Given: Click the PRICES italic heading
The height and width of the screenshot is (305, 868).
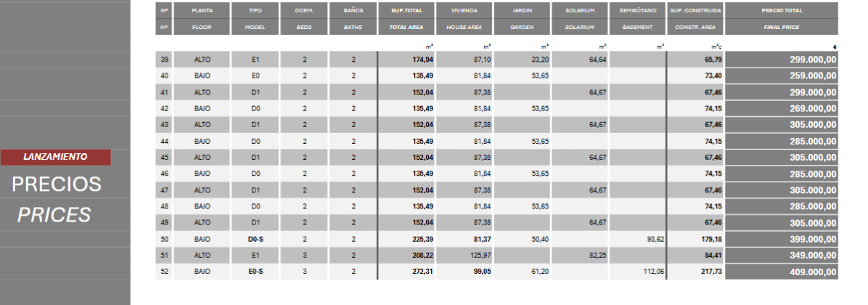Looking at the screenshot, I should 54,215.
